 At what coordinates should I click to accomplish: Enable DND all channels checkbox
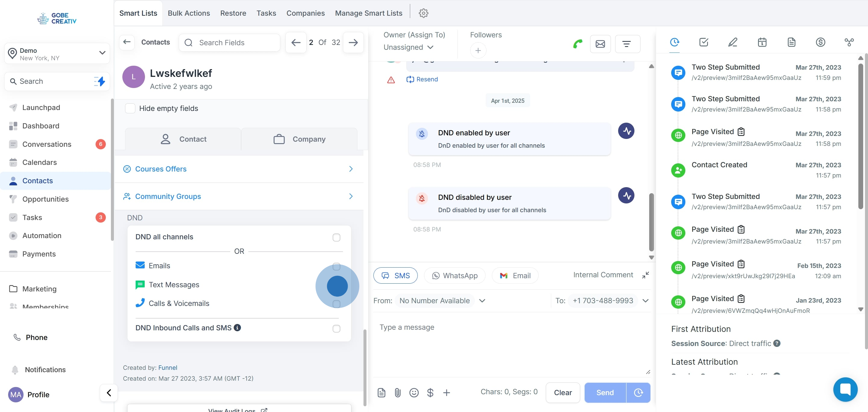pyautogui.click(x=336, y=237)
